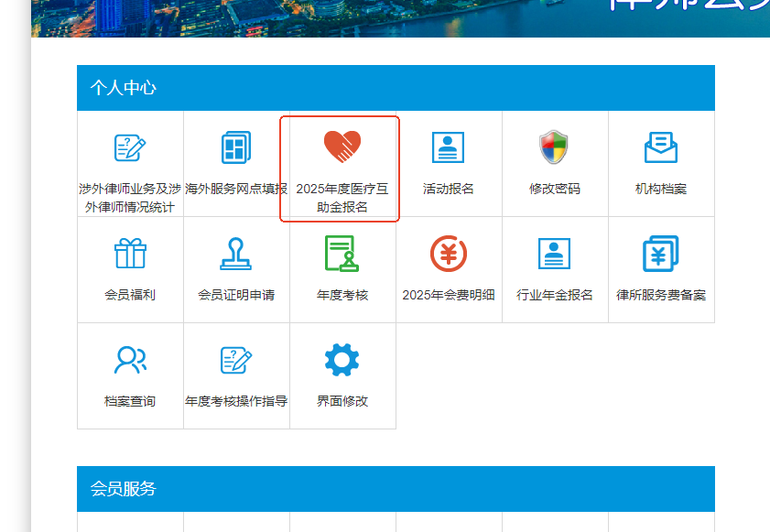Click the 2025年度医疗互助金报名 text link
Viewport: 770px width, 532px height.
(x=342, y=198)
